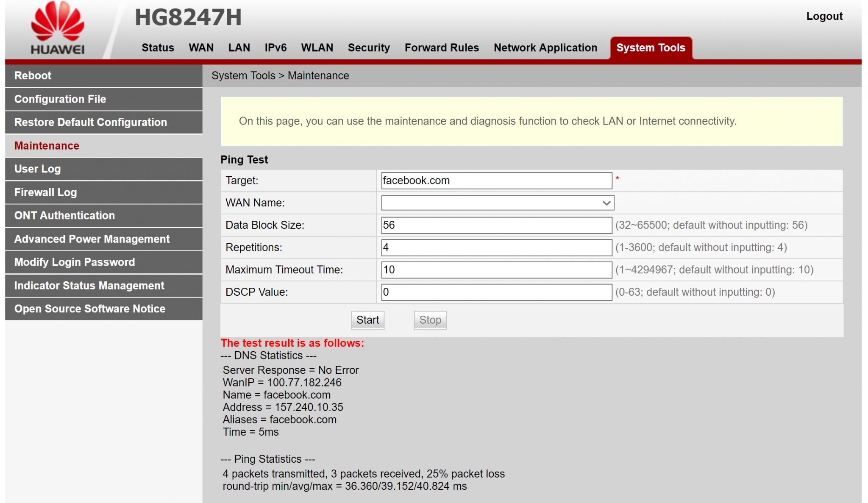Click the Repetitions input field
Screen dimensions: 868x503
click(496, 247)
